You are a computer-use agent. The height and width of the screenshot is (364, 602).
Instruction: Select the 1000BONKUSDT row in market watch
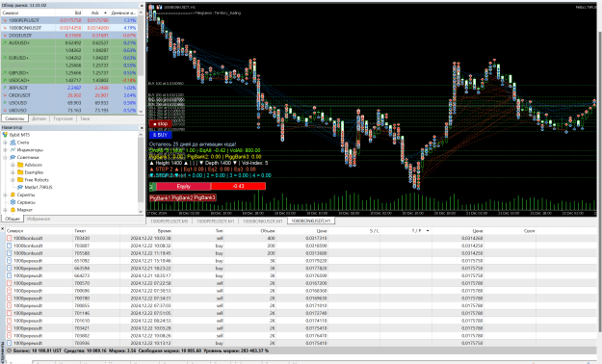pyautogui.click(x=69, y=28)
